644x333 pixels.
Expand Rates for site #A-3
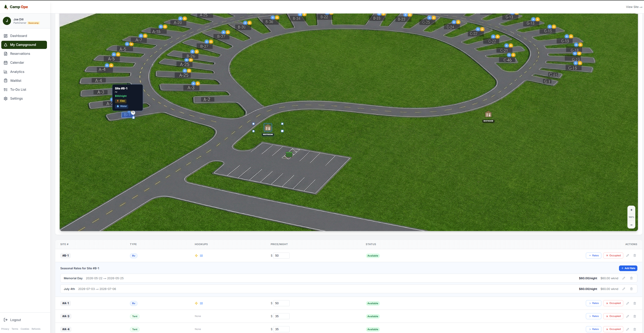[x=593, y=316]
